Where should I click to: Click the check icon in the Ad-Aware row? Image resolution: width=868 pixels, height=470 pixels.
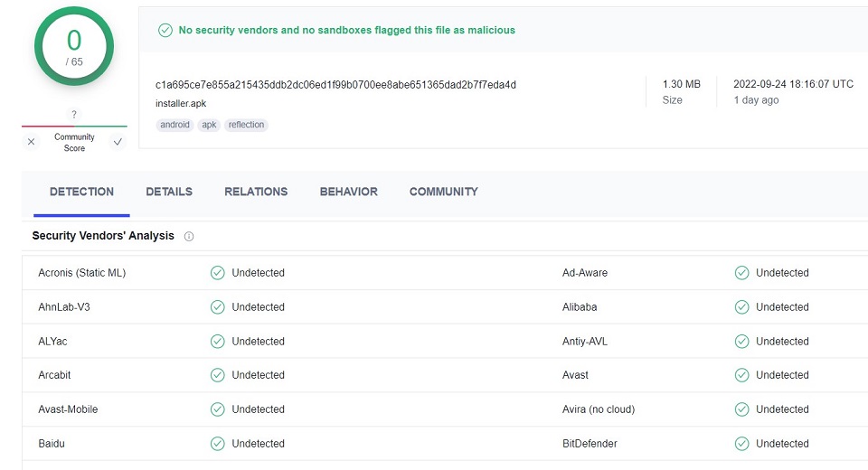click(741, 273)
